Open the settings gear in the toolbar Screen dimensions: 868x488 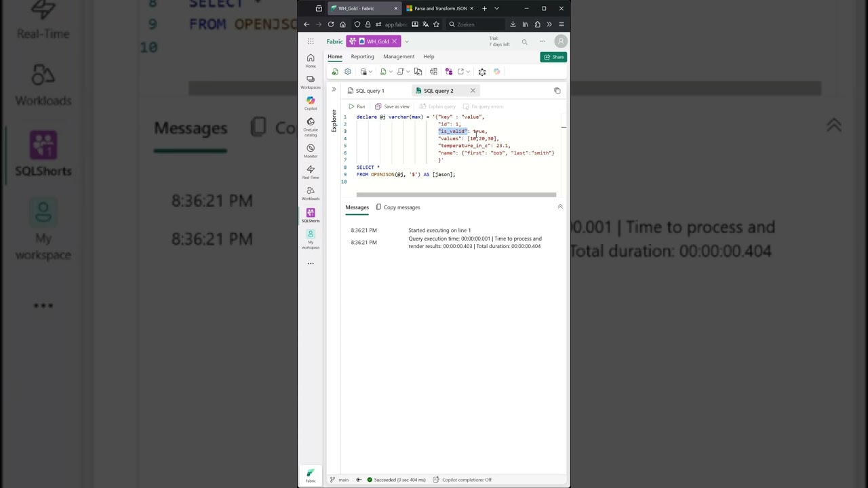click(348, 72)
